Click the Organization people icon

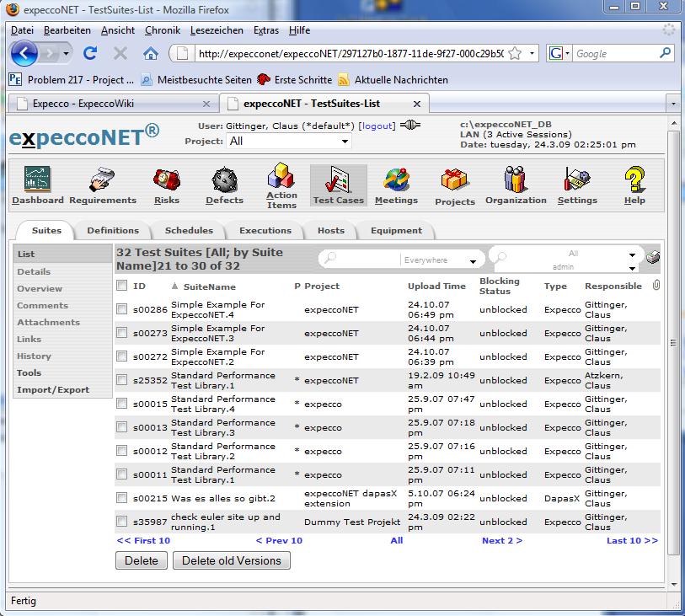click(516, 179)
